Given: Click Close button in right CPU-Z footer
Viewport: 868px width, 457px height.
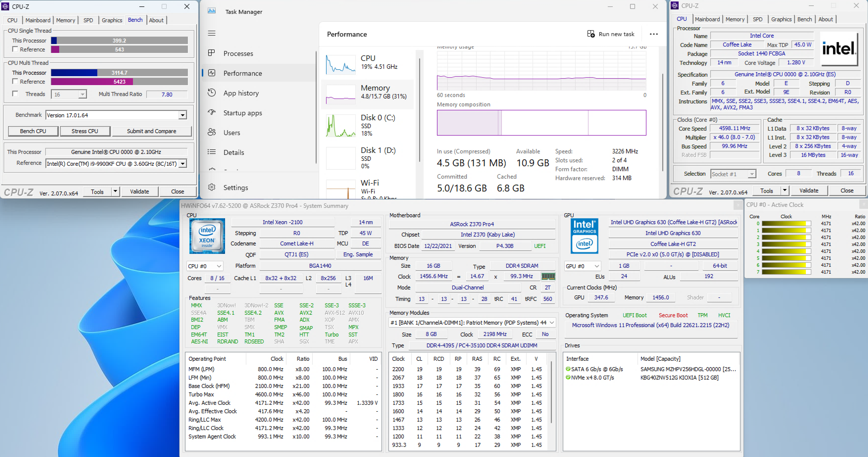Looking at the screenshot, I should coord(847,190).
